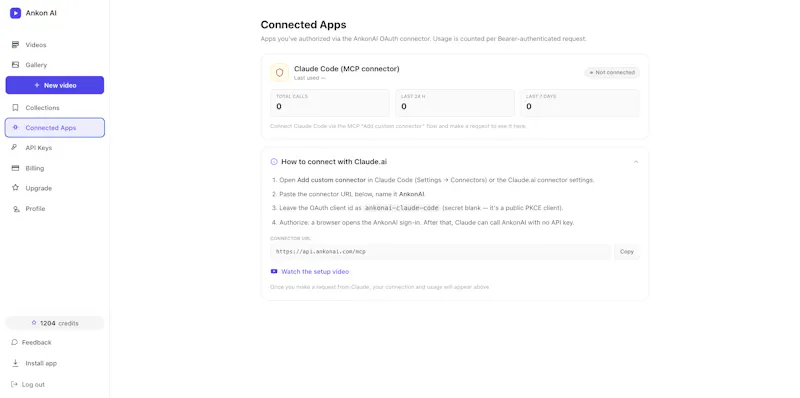Click the credits star icon
The width and height of the screenshot is (800, 398).
pos(34,323)
